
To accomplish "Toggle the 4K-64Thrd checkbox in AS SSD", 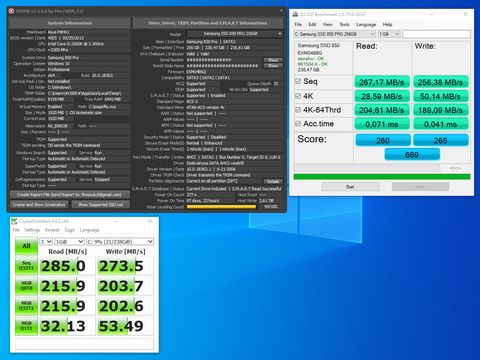I will point(298,110).
